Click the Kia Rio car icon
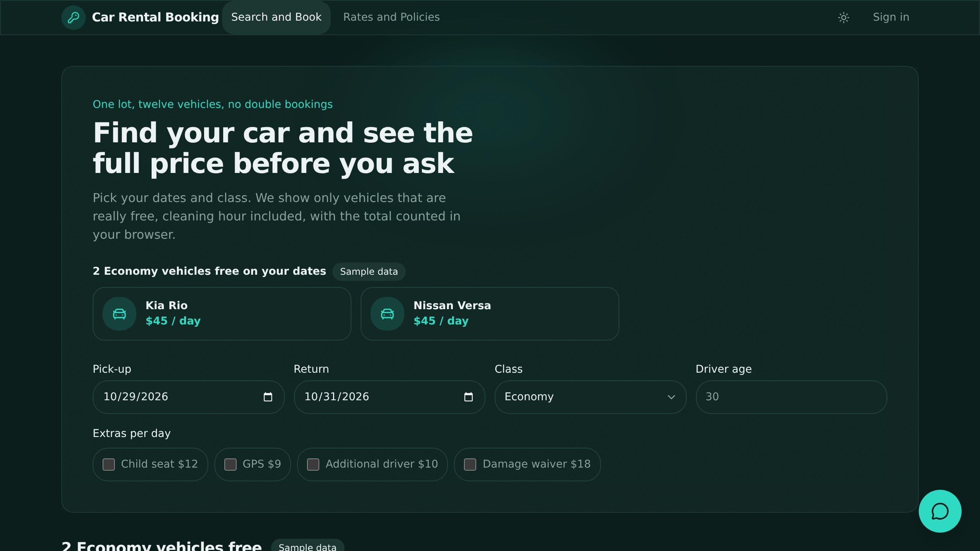 click(119, 314)
